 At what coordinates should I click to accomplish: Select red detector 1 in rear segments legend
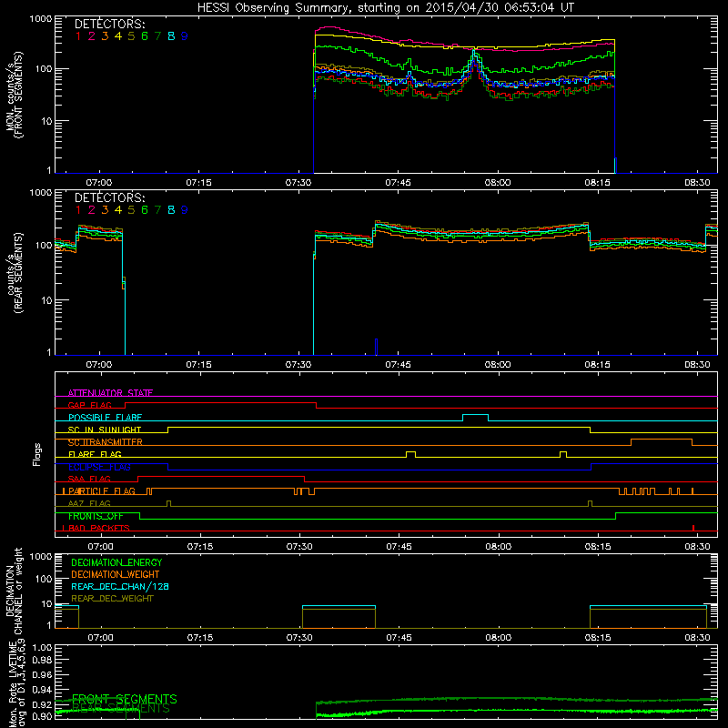[x=78, y=210]
